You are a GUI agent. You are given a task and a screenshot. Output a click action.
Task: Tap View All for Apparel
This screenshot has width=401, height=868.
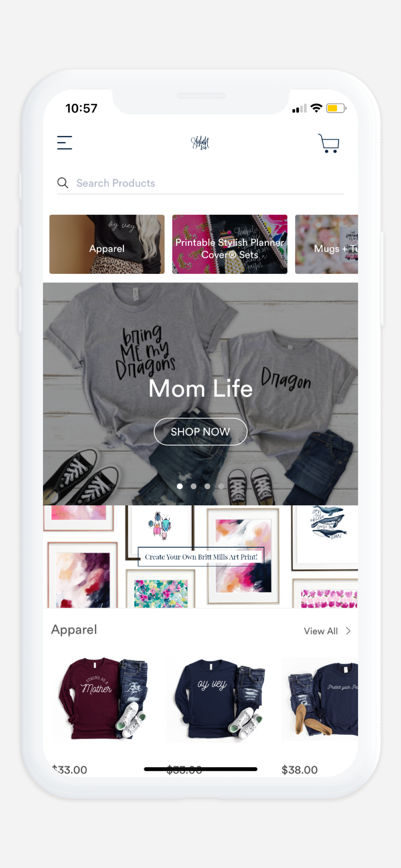coord(321,631)
